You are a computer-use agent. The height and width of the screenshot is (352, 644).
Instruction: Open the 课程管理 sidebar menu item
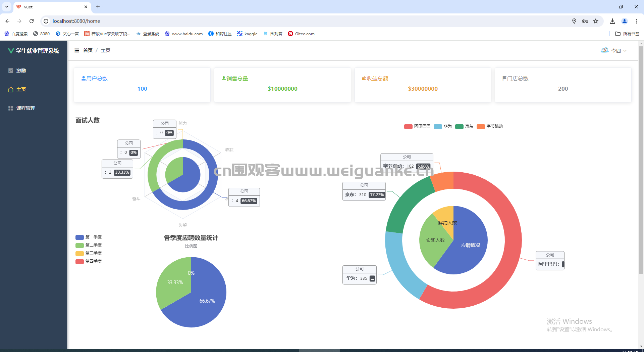tap(34, 108)
